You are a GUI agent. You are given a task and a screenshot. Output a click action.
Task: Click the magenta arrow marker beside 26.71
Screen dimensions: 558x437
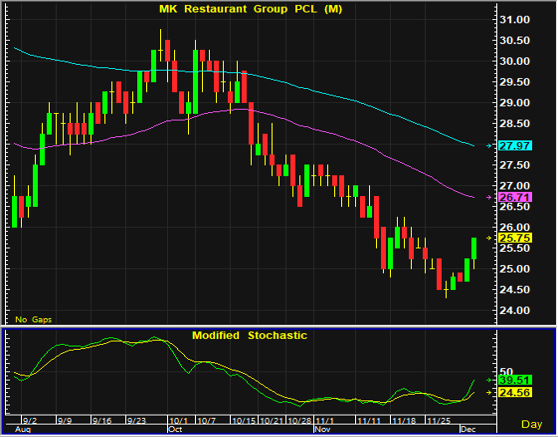[489, 197]
